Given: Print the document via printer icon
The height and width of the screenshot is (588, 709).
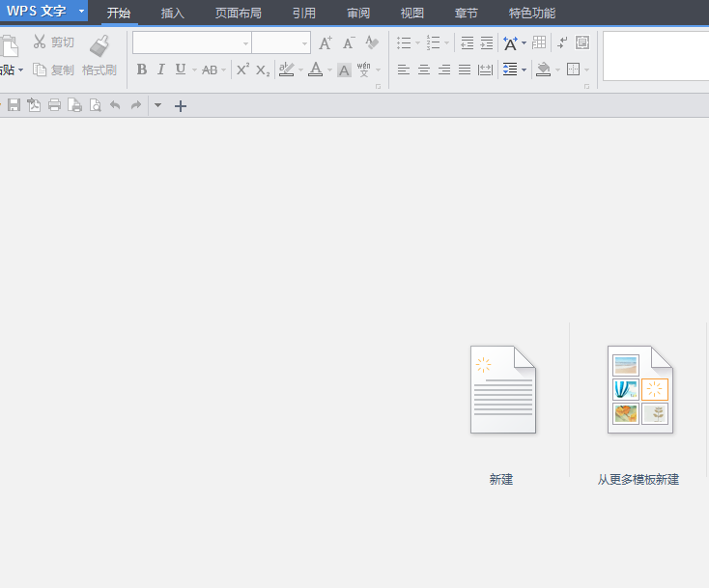Looking at the screenshot, I should tap(54, 105).
